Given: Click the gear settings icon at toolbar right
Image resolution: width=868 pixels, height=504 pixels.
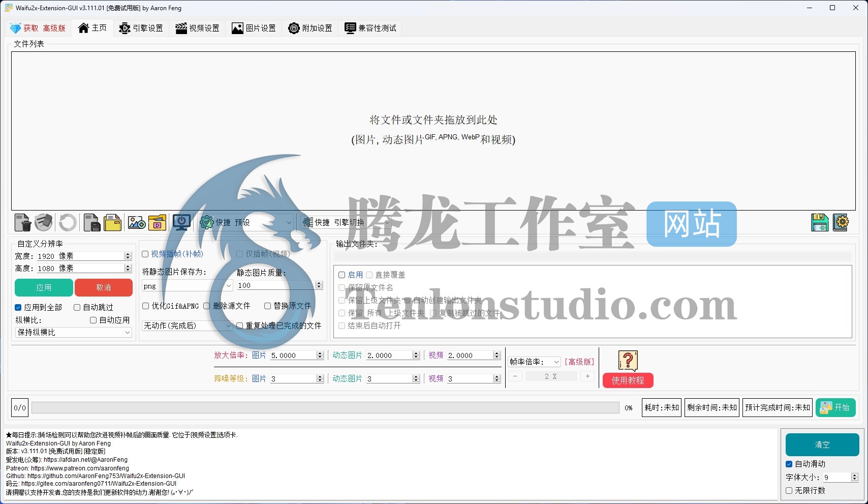Looking at the screenshot, I should pyautogui.click(x=841, y=223).
